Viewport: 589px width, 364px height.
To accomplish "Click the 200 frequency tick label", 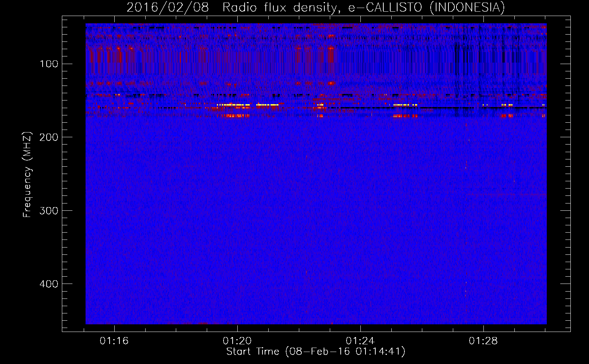I will (x=49, y=137).
